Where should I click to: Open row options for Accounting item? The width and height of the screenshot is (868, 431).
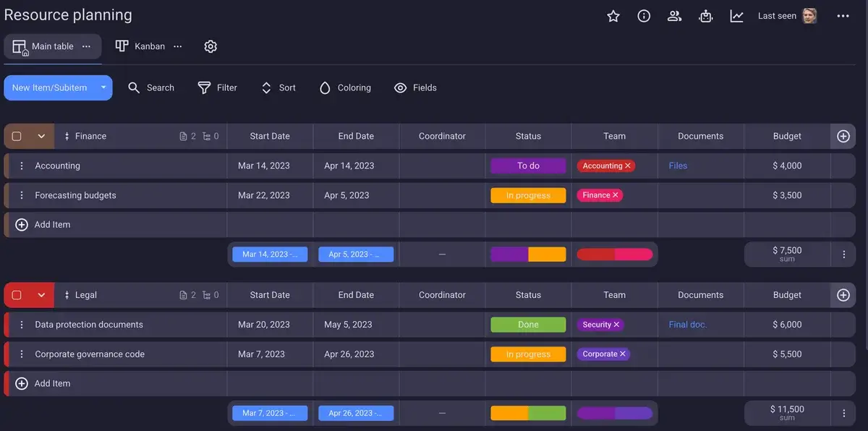click(21, 165)
